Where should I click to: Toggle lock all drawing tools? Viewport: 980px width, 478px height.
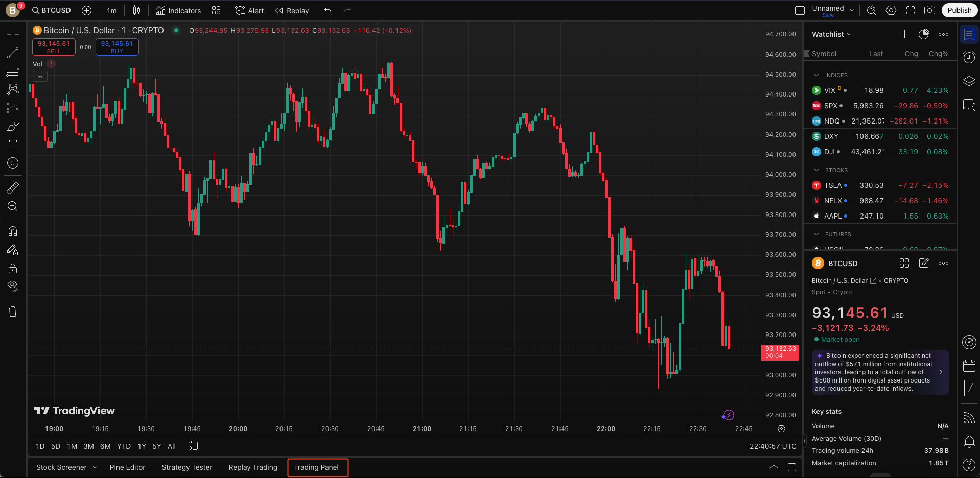pos(13,269)
